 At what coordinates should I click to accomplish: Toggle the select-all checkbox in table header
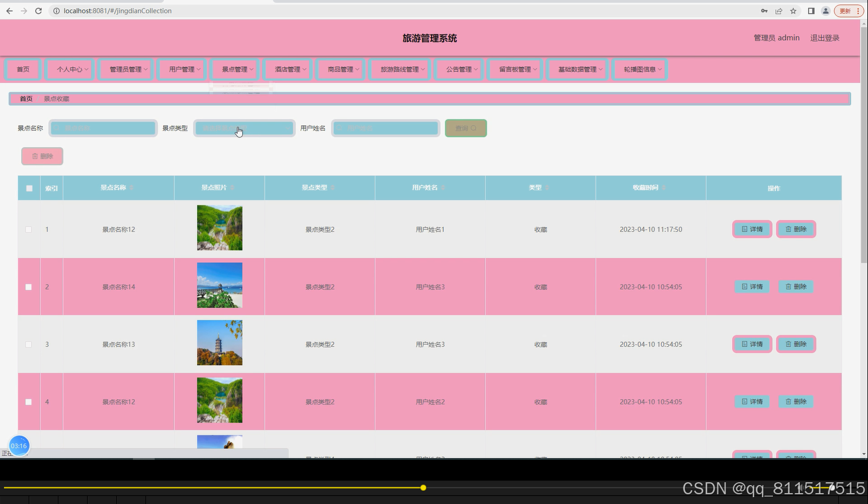29,188
